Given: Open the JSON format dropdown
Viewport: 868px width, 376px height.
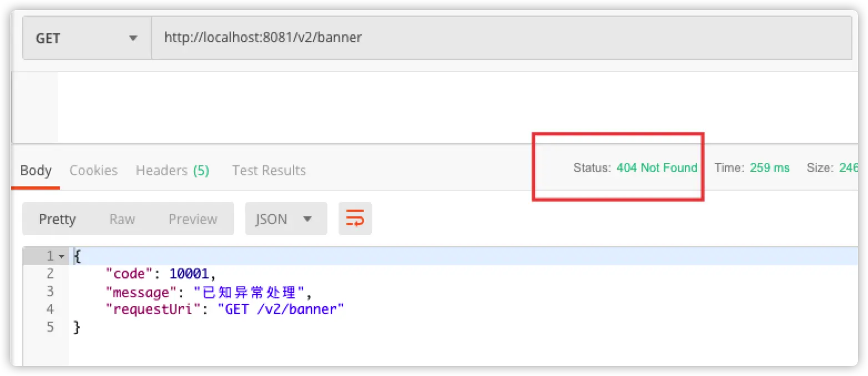Looking at the screenshot, I should point(286,219).
